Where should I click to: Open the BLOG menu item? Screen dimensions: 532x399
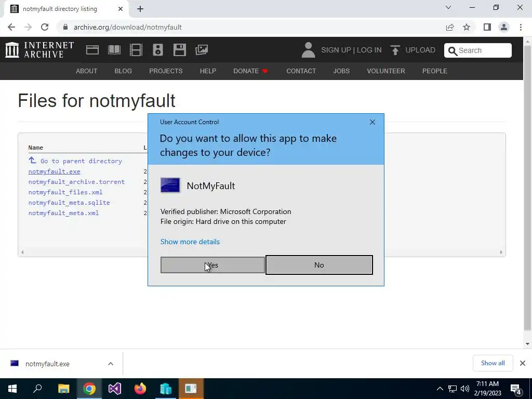tap(123, 71)
